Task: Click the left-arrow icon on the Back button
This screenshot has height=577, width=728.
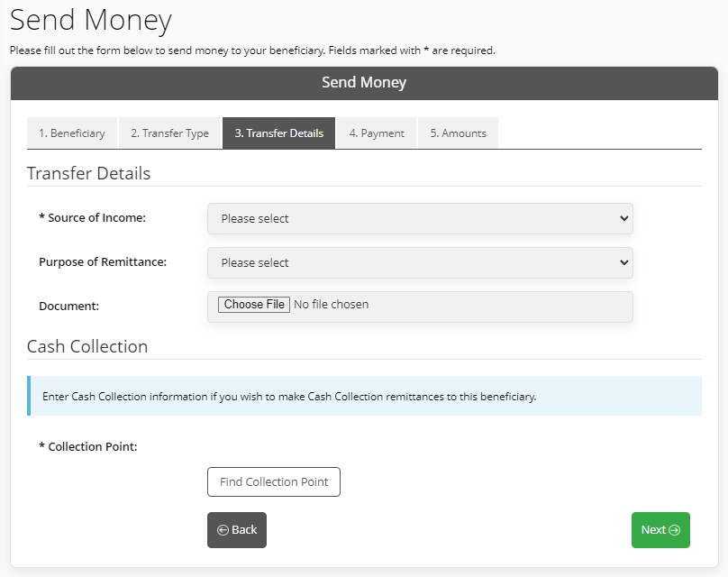Action: (223, 530)
